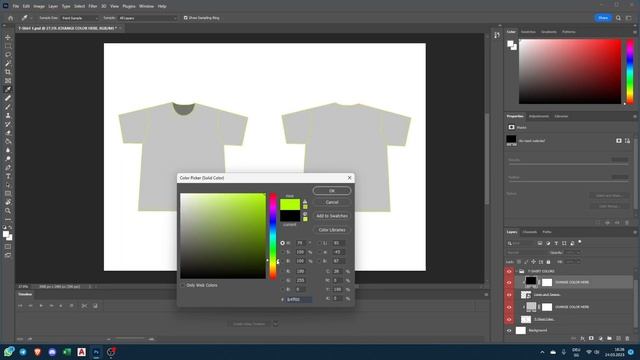Click OK in the Color Picker
The width and height of the screenshot is (640, 360).
click(x=332, y=191)
